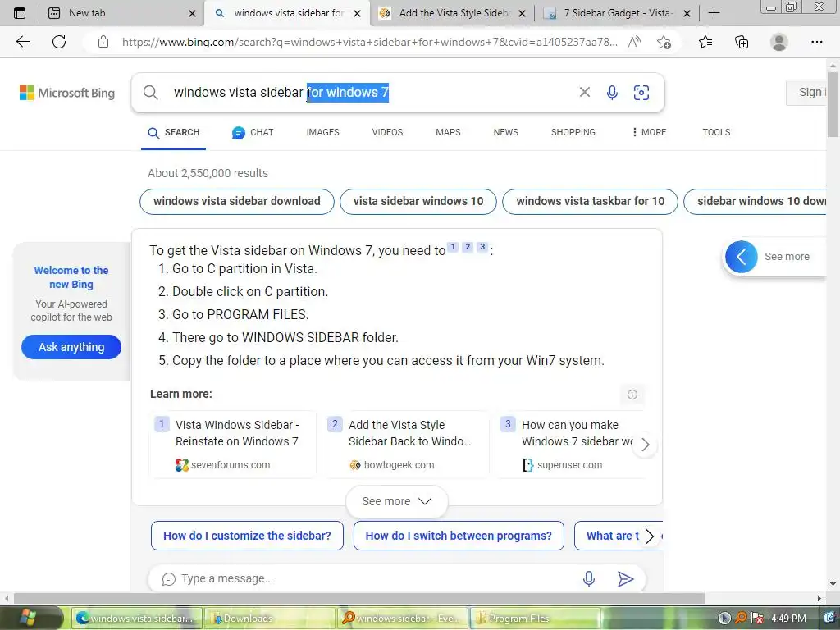Image resolution: width=840 pixels, height=630 pixels.
Task: Open the VIDEOS results tab
Action: [x=387, y=132]
